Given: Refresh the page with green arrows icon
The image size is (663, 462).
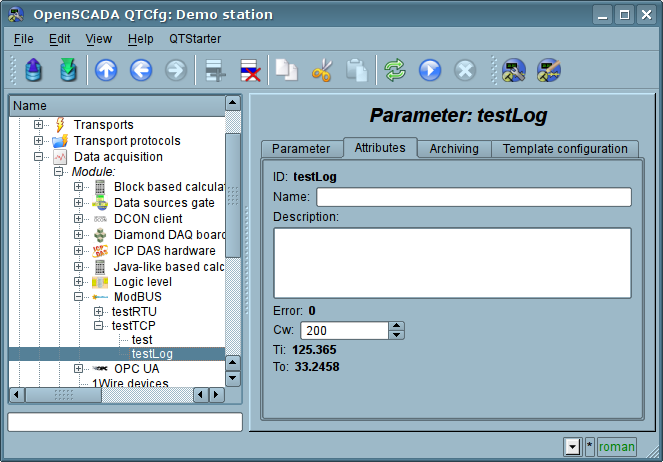Looking at the screenshot, I should pyautogui.click(x=395, y=70).
